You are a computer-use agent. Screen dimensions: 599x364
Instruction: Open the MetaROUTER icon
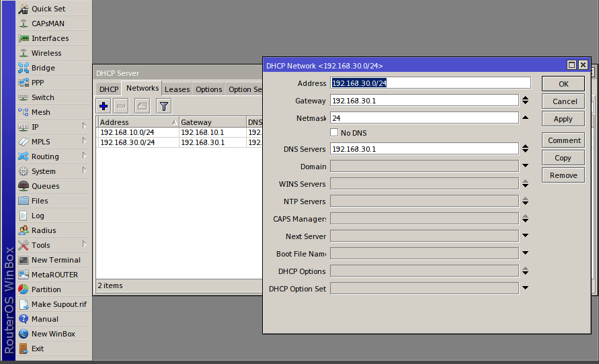24,275
